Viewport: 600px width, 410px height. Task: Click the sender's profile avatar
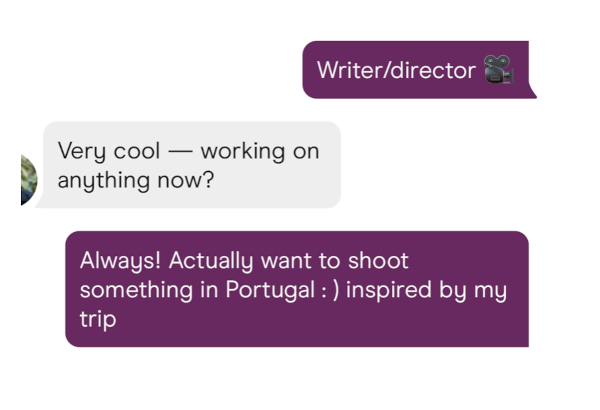click(x=28, y=180)
